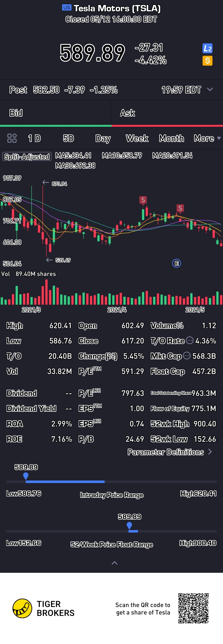The width and height of the screenshot is (223, 644).
Task: Toggle the Split-Adjusted chart option
Action: (x=27, y=156)
